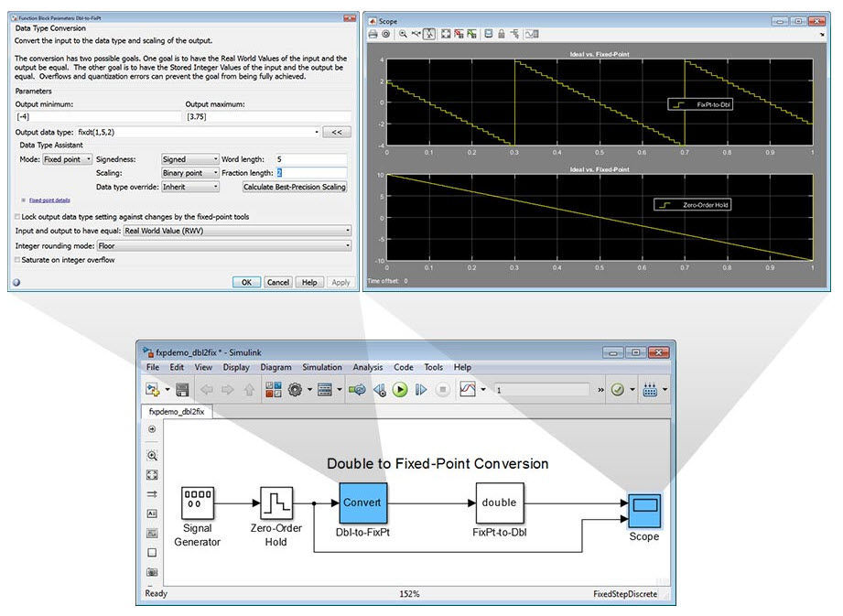843x616 pixels.
Task: Click the Word length input field
Action: click(x=311, y=159)
